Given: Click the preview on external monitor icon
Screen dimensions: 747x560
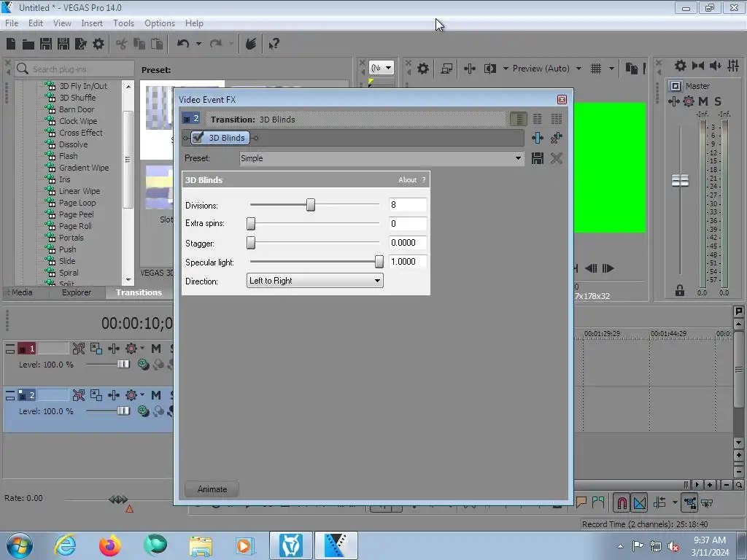Looking at the screenshot, I should coord(446,69).
